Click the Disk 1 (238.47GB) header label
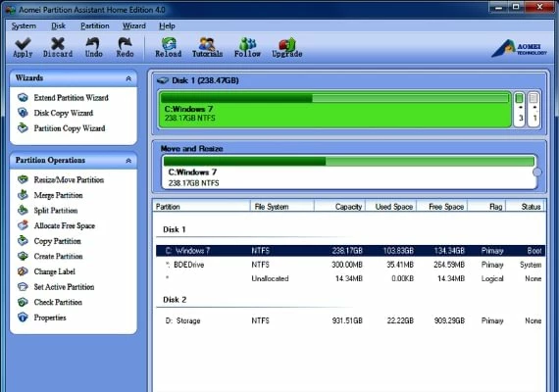The width and height of the screenshot is (559, 392). [x=205, y=80]
